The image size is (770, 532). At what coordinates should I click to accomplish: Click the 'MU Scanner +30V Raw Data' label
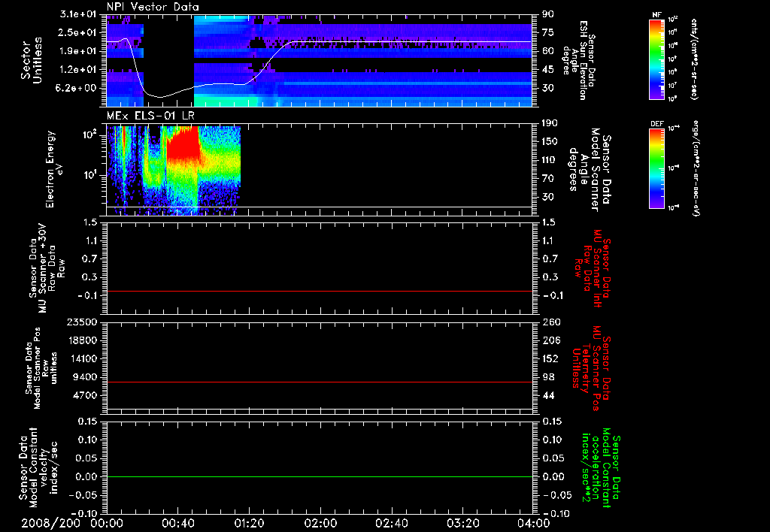coord(47,268)
